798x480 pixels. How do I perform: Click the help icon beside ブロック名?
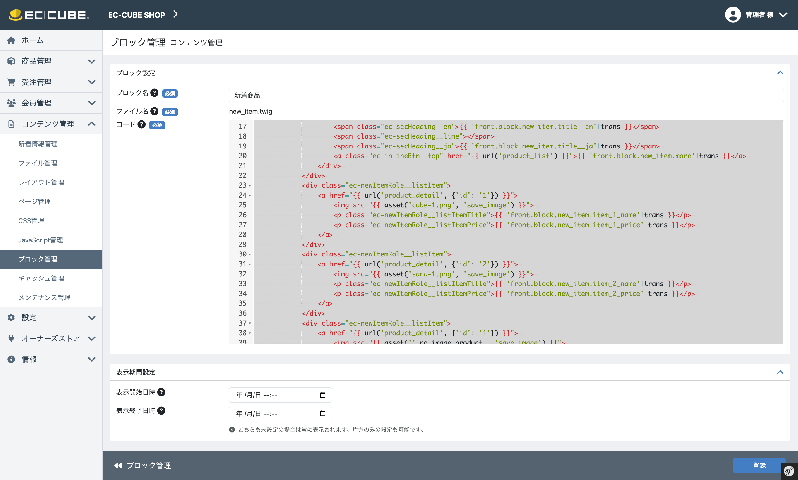(x=154, y=93)
